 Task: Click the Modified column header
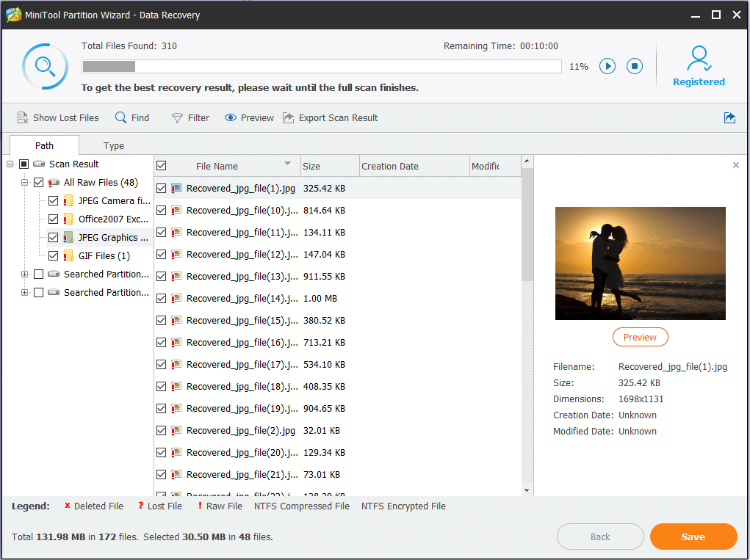(495, 166)
